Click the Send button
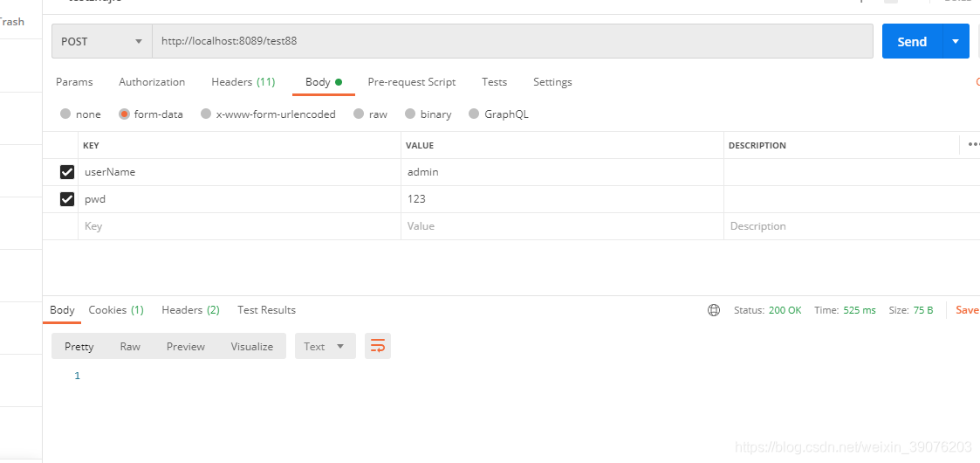 click(x=912, y=41)
